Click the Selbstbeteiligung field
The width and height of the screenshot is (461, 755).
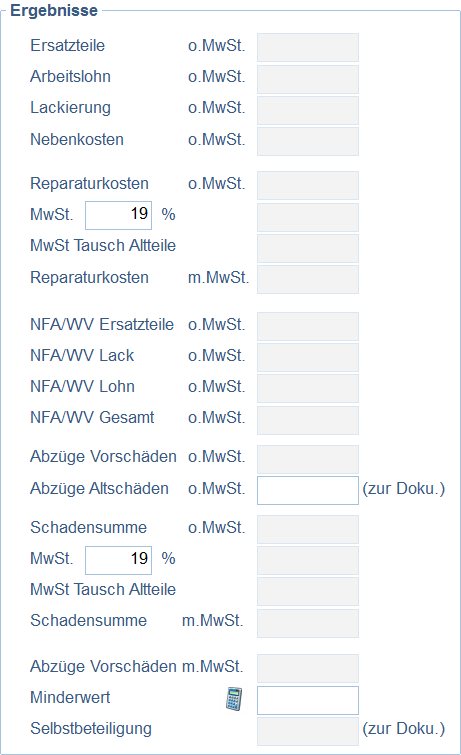(x=308, y=731)
